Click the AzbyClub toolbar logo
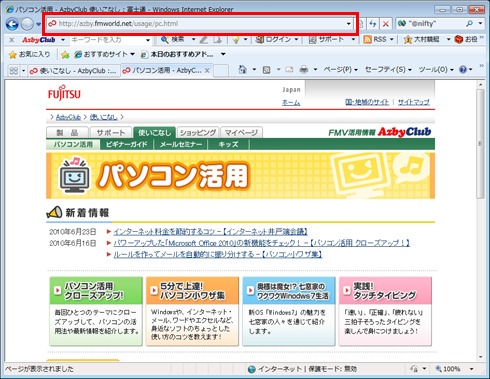 click(38, 40)
